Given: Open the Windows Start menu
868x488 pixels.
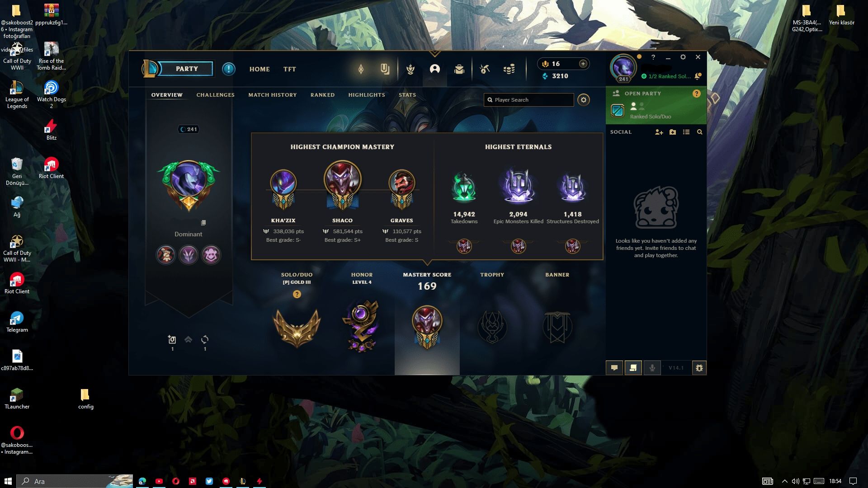Looking at the screenshot, I should click(x=8, y=481).
